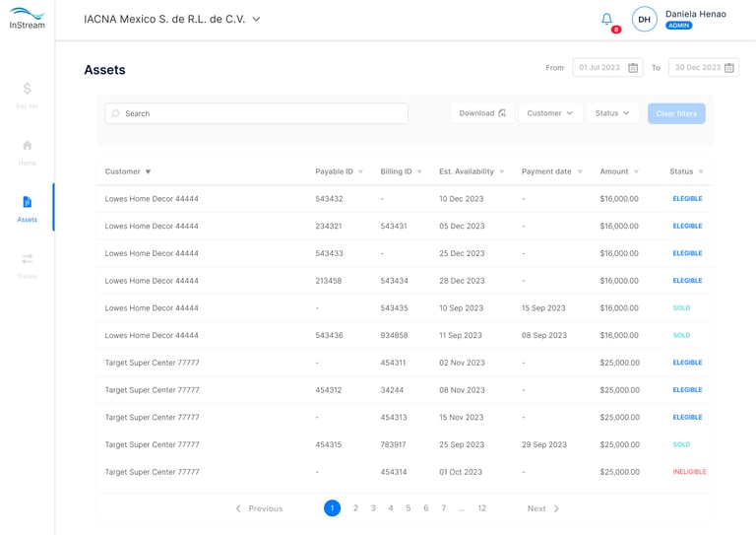Click the To date field
The height and width of the screenshot is (535, 756).
point(704,68)
